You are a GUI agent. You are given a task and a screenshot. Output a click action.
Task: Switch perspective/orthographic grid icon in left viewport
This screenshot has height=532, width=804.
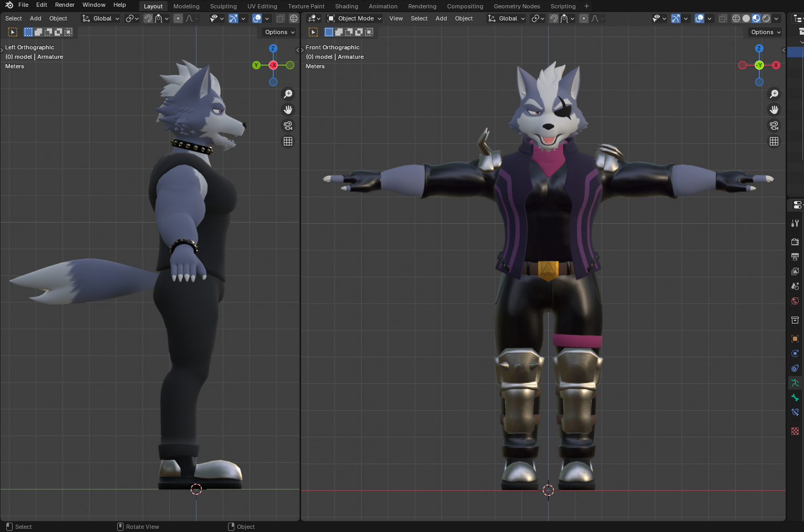[x=288, y=141]
